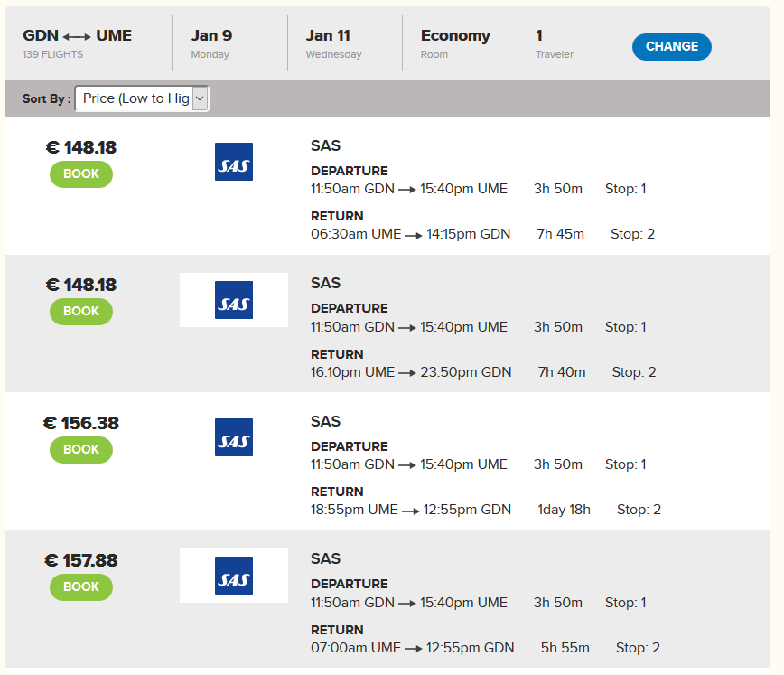The height and width of the screenshot is (675, 784).
Task: Book the €156.38 SAS flight
Action: click(x=81, y=449)
